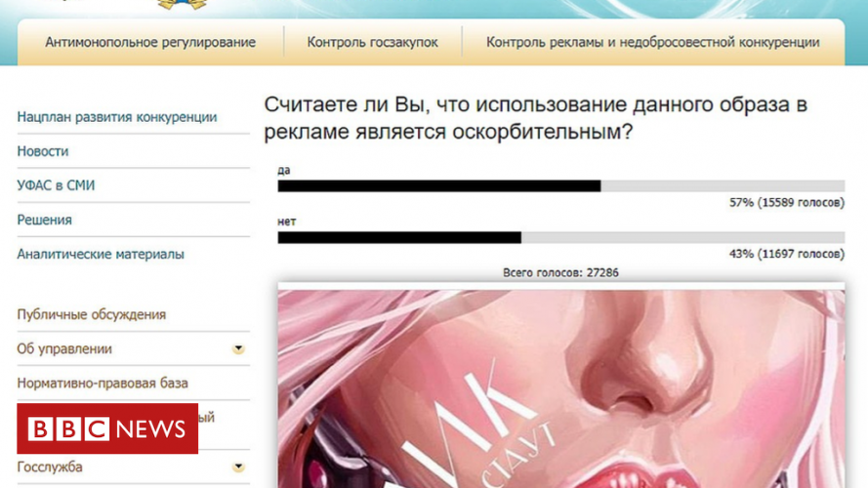868x488 pixels.
Task: Open the Новости link
Action: point(43,151)
